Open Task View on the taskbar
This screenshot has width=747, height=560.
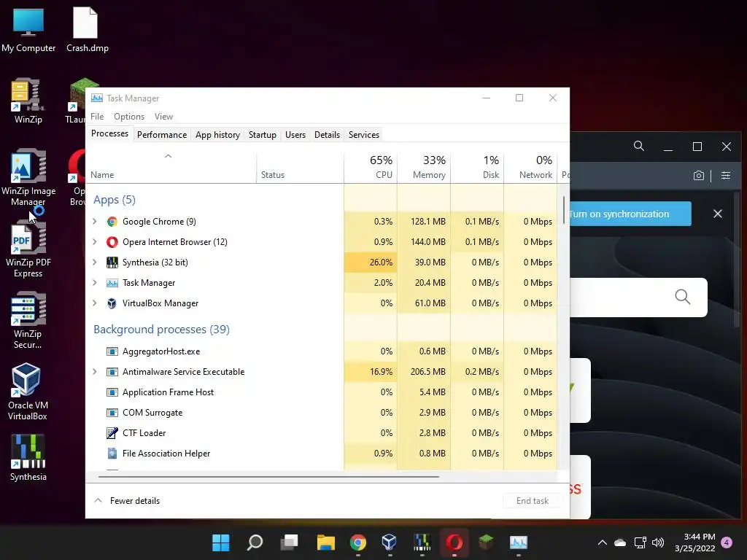(x=289, y=542)
